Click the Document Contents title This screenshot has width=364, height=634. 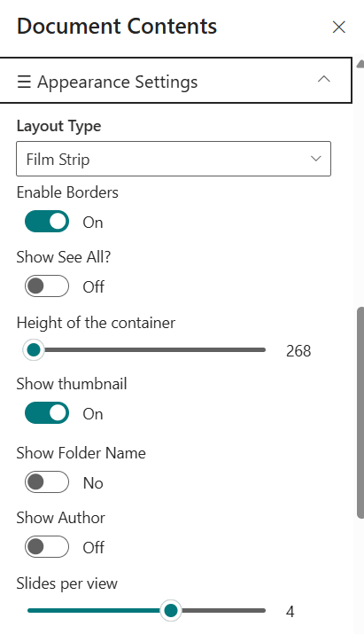coord(117,27)
